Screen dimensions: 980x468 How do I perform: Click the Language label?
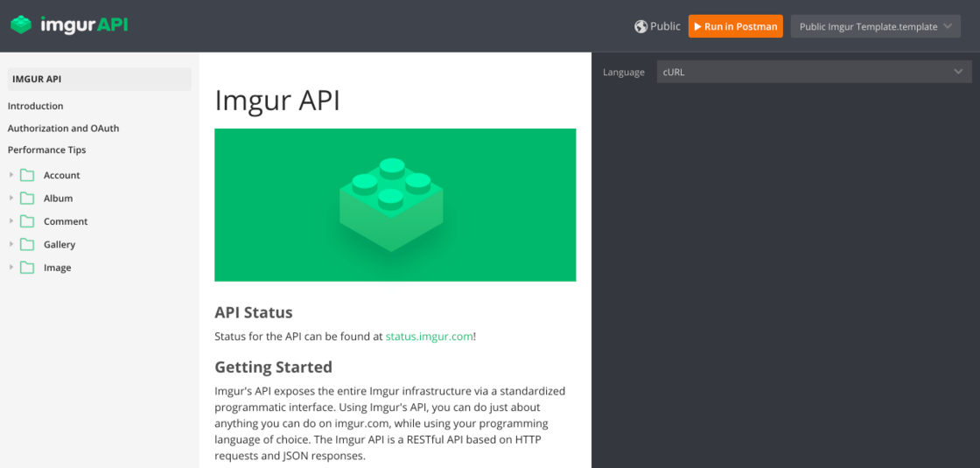click(624, 73)
